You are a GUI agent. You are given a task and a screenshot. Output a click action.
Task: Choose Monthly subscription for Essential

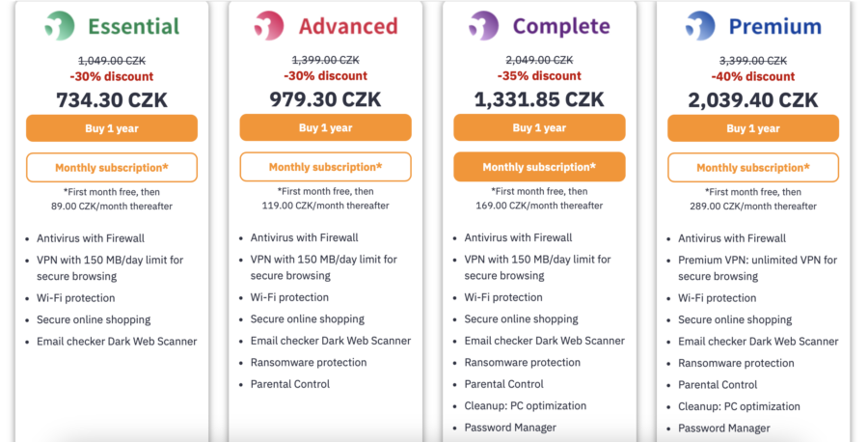[112, 167]
